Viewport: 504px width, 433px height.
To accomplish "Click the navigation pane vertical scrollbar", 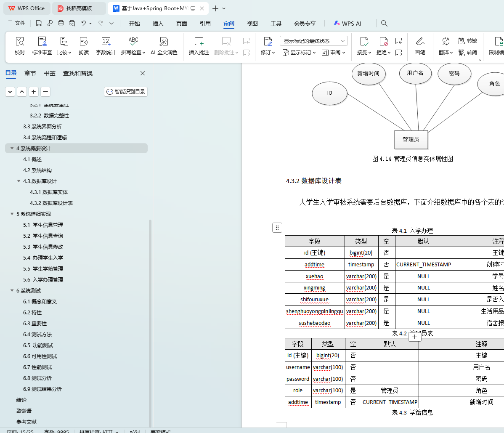I will 150,323.
